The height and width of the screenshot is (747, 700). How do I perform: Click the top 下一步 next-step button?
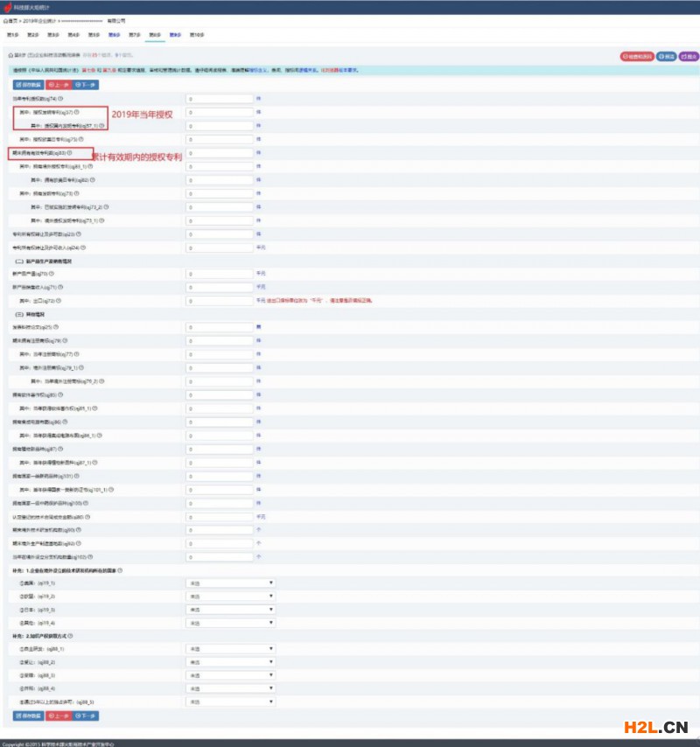tap(86, 85)
